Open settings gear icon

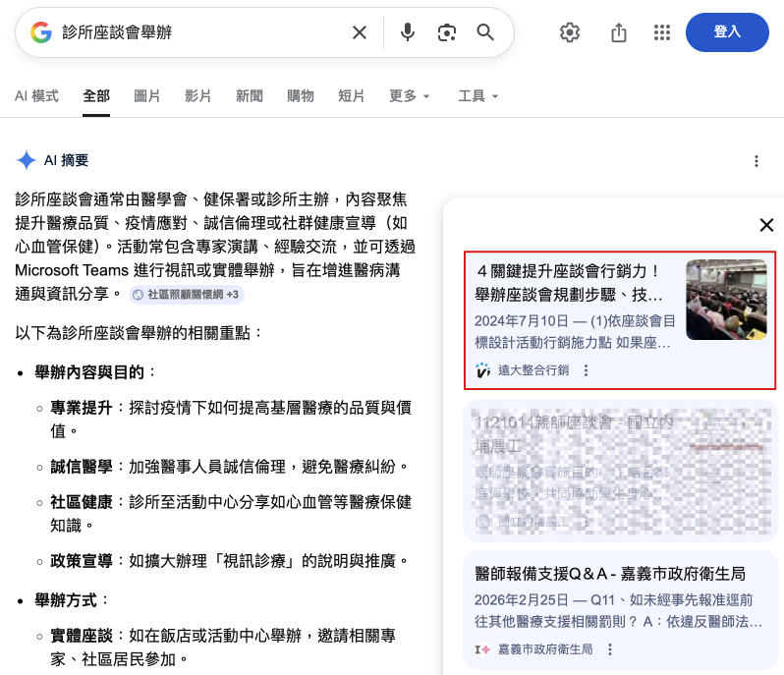pos(570,32)
